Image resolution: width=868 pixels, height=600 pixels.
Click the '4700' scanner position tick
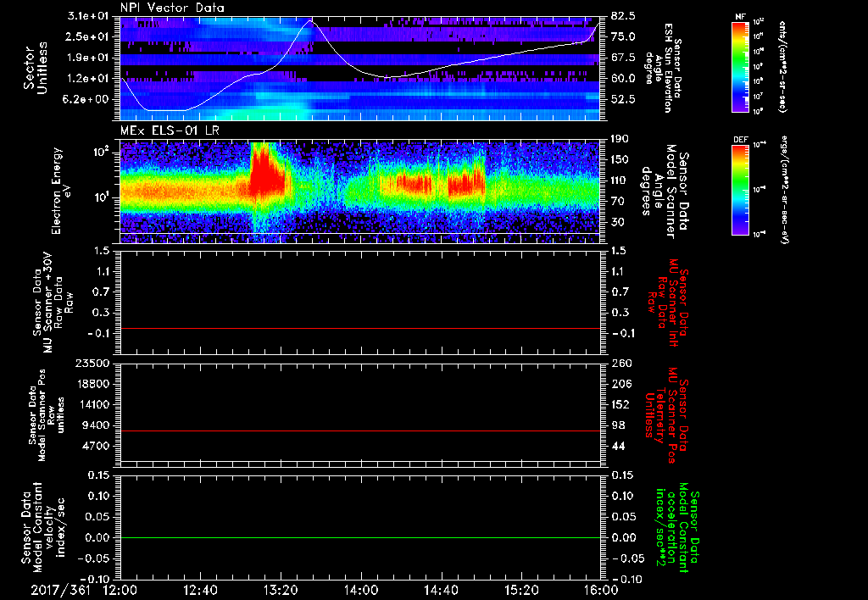97,446
